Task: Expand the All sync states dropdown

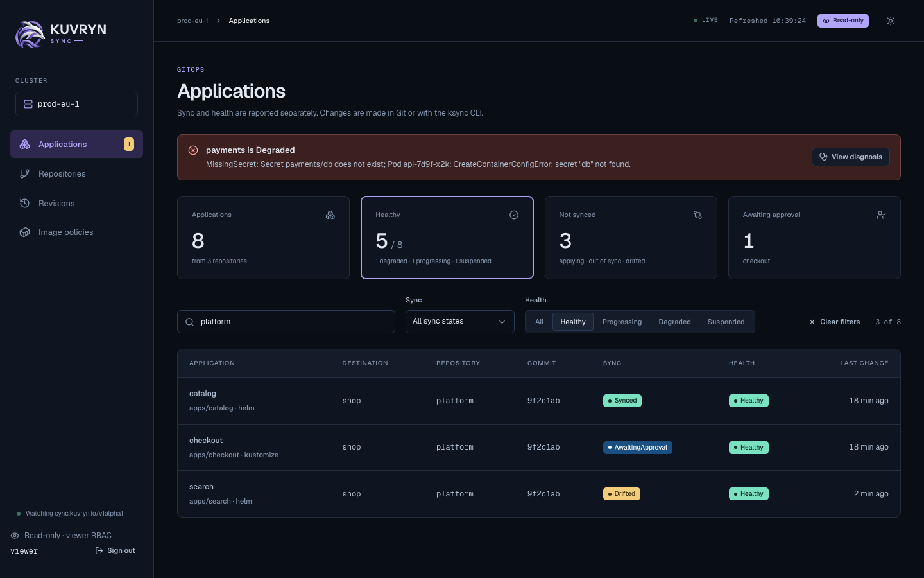Action: pyautogui.click(x=460, y=322)
